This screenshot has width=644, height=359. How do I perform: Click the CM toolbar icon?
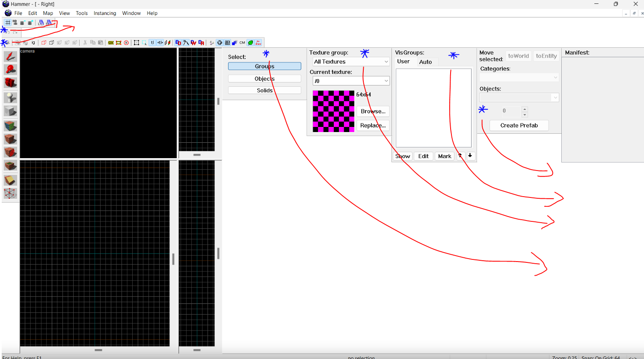pos(242,43)
